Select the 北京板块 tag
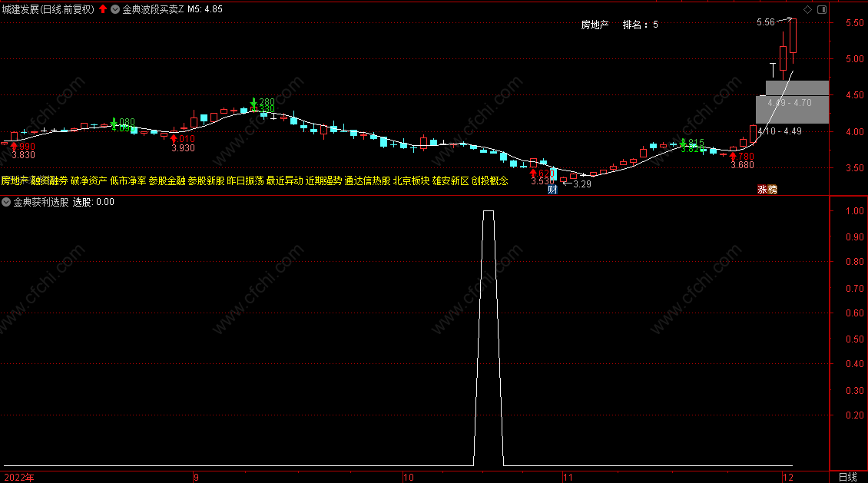The height and width of the screenshot is (483, 868). pos(411,180)
